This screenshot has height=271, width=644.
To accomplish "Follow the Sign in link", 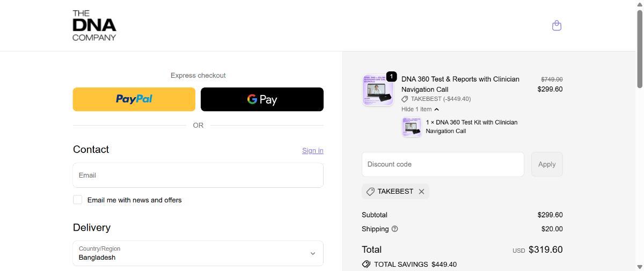I will (312, 151).
